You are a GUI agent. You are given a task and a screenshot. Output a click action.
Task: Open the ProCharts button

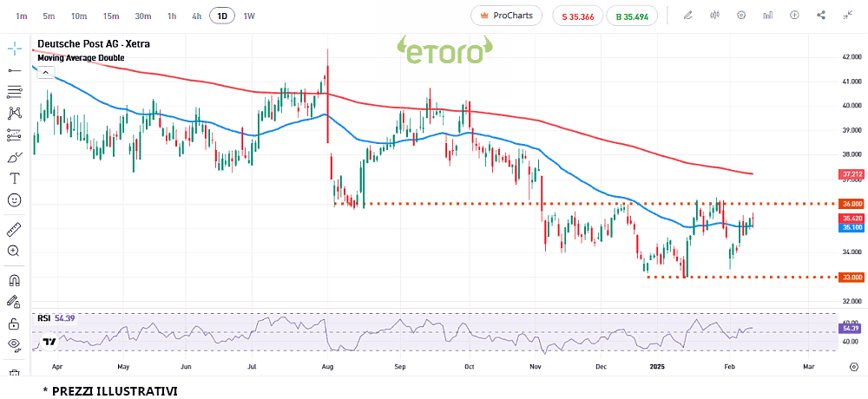coord(508,16)
